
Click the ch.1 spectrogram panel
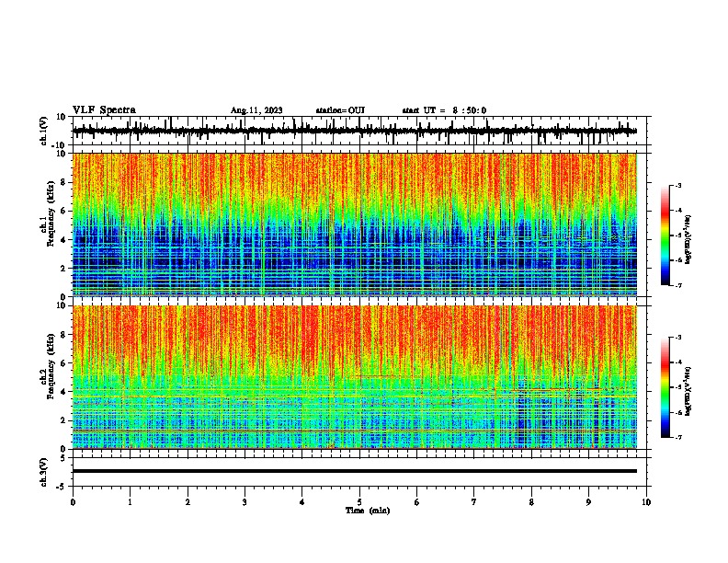[355, 224]
